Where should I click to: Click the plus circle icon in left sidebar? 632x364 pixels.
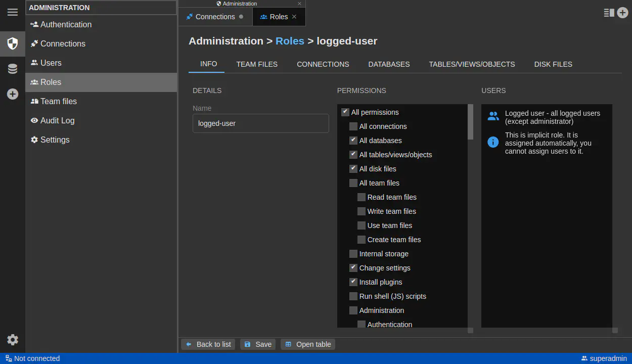13,94
